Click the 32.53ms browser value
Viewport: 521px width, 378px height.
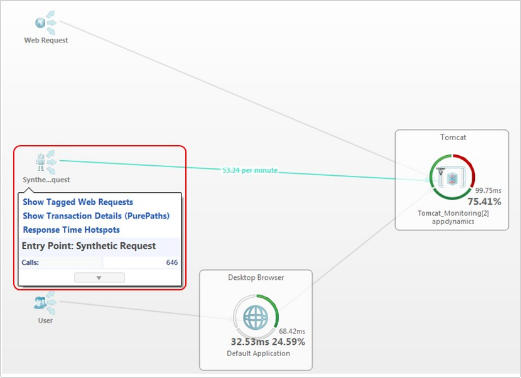[x=250, y=342]
